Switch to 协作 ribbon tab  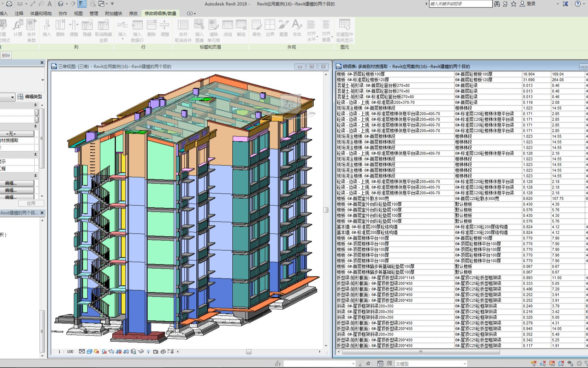pyautogui.click(x=63, y=13)
